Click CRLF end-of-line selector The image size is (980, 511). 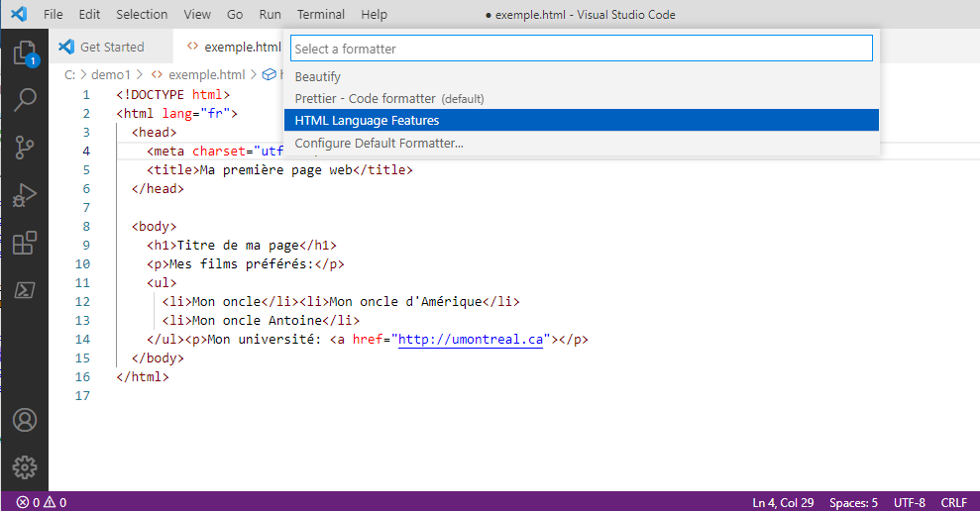click(x=954, y=502)
